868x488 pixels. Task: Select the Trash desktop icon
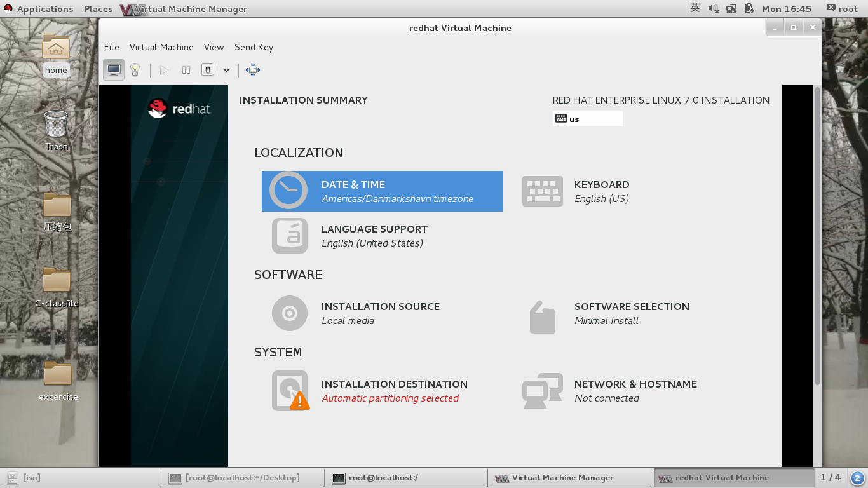coord(56,130)
